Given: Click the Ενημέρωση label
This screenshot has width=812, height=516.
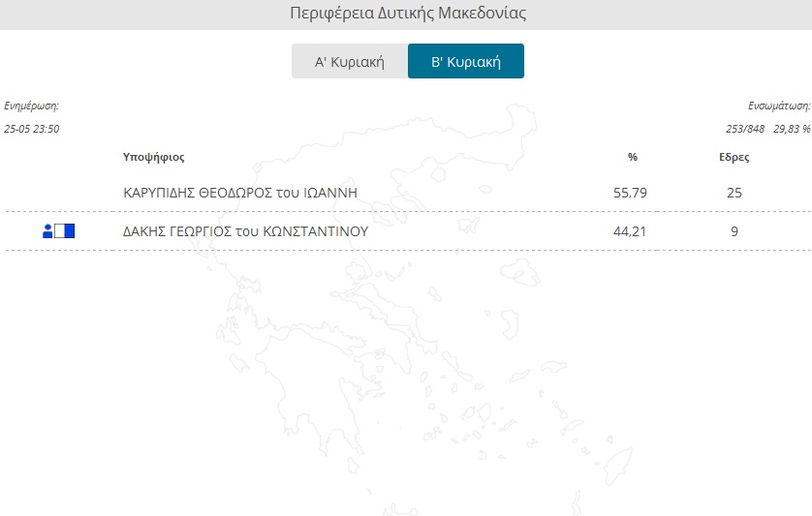Looking at the screenshot, I should click(31, 106).
